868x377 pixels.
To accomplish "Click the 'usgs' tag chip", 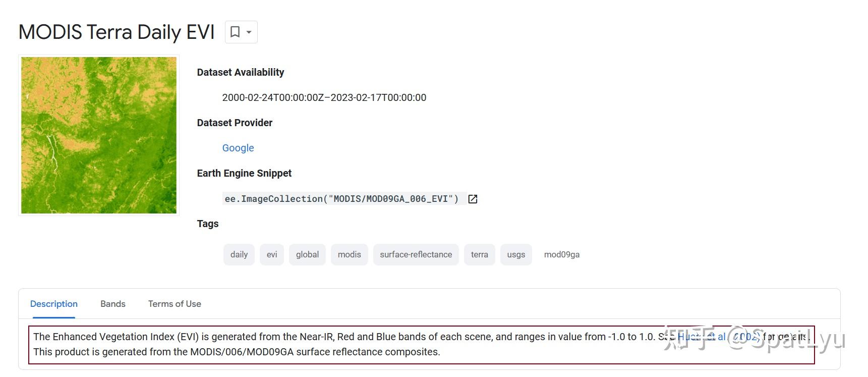I will (x=516, y=254).
